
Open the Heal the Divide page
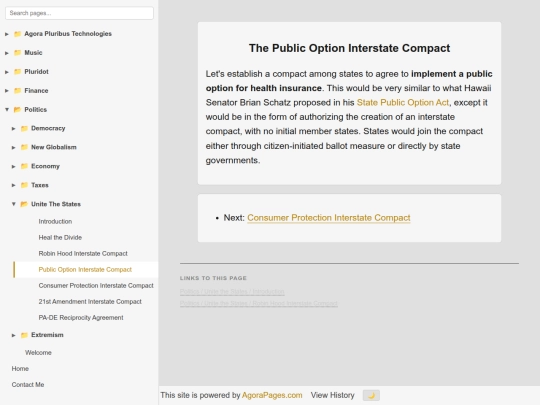click(60, 237)
